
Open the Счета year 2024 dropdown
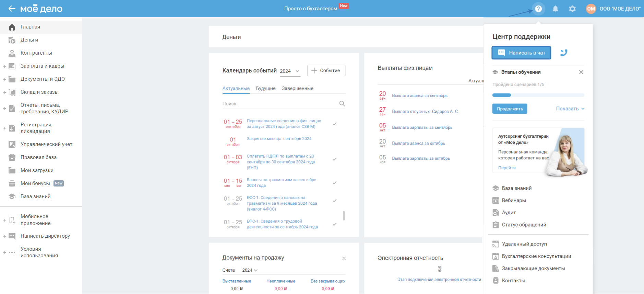pos(250,270)
